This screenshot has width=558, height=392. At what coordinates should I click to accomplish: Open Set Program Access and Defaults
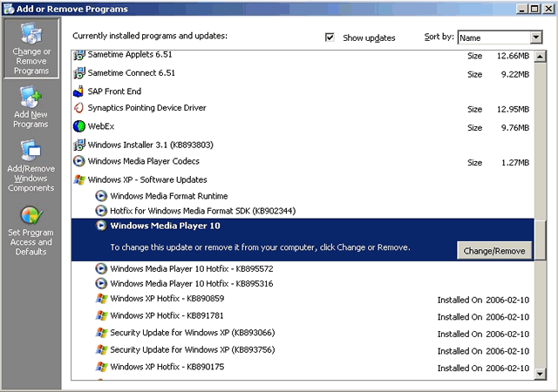31,231
